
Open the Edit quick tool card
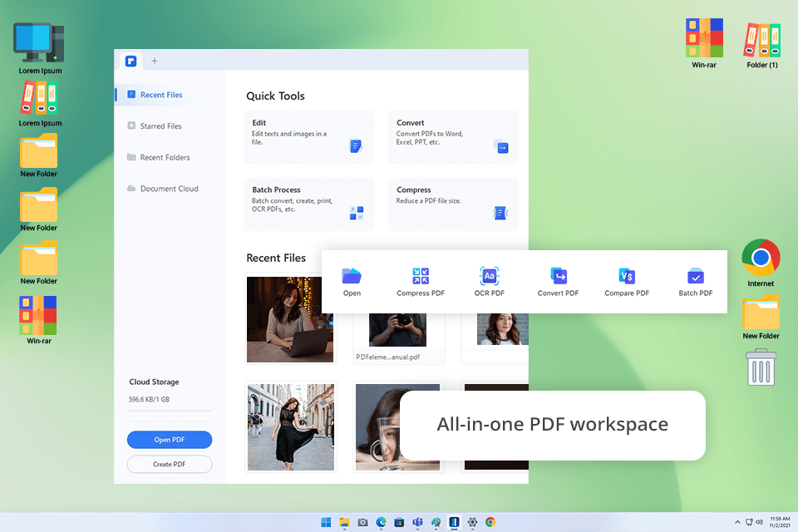[309, 137]
